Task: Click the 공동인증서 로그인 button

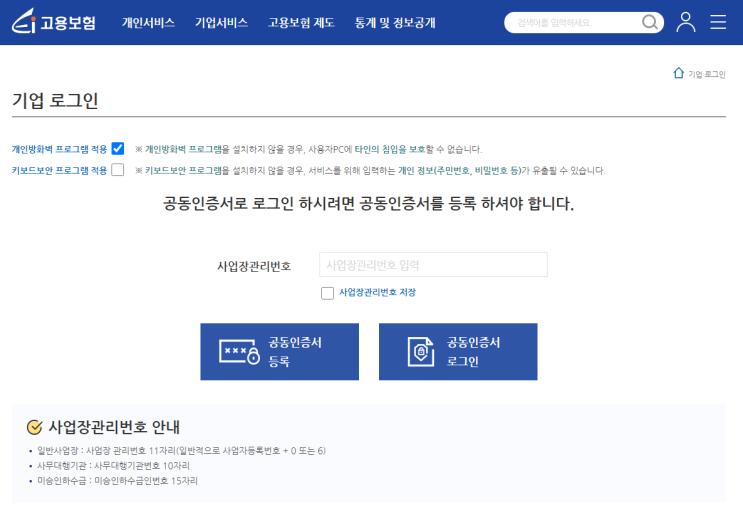Action: [458, 352]
